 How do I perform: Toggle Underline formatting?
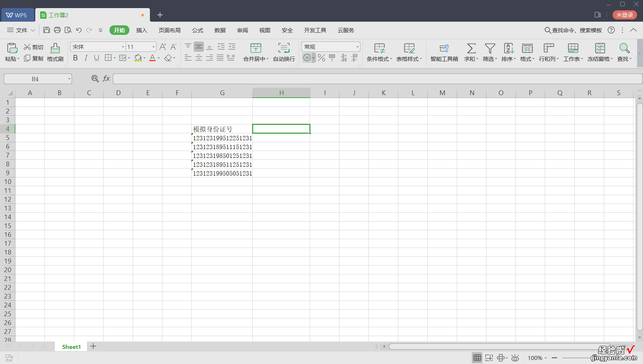[97, 58]
